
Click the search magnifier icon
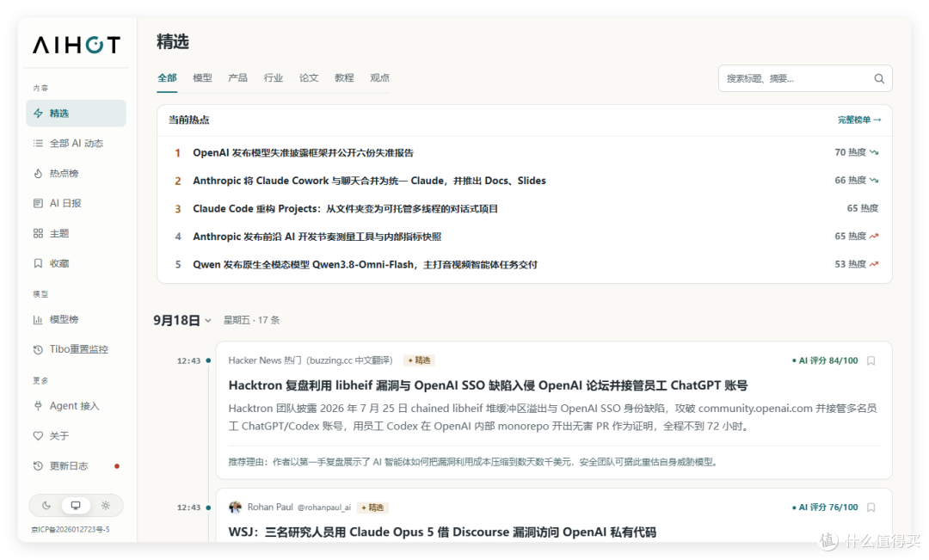coord(879,78)
